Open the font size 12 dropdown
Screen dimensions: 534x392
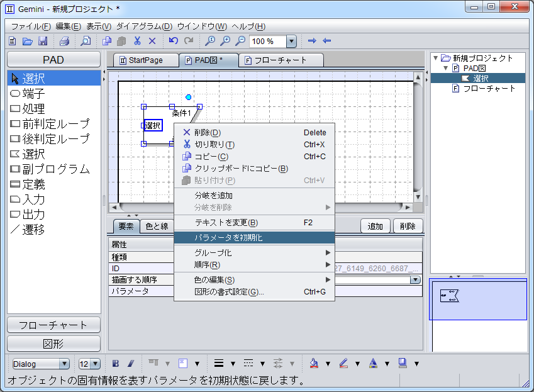click(96, 364)
